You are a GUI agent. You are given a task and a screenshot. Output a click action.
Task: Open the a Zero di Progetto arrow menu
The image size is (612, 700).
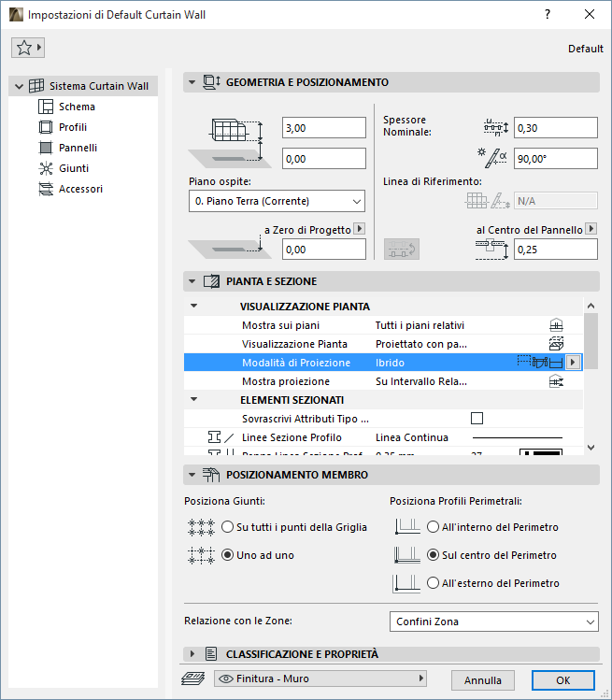coord(360,229)
